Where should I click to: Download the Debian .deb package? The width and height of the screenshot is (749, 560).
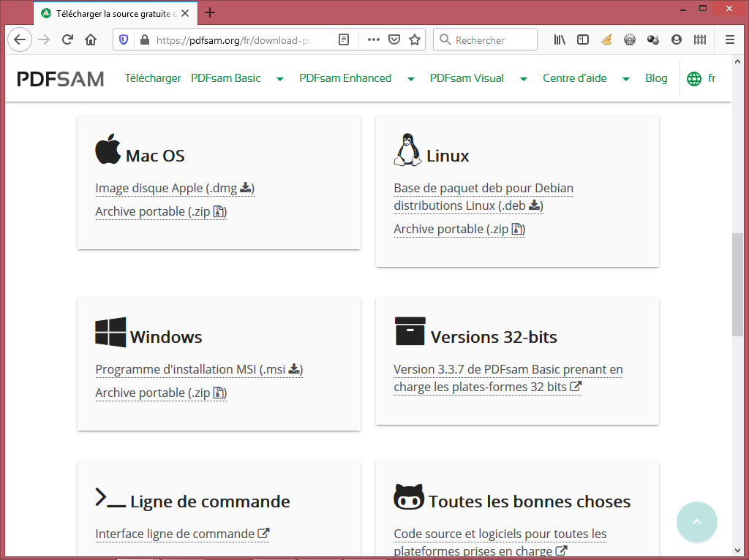coord(483,197)
